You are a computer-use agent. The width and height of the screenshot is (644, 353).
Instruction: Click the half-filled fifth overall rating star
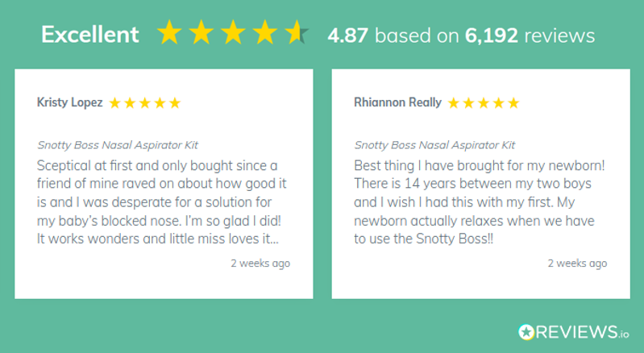[295, 33]
